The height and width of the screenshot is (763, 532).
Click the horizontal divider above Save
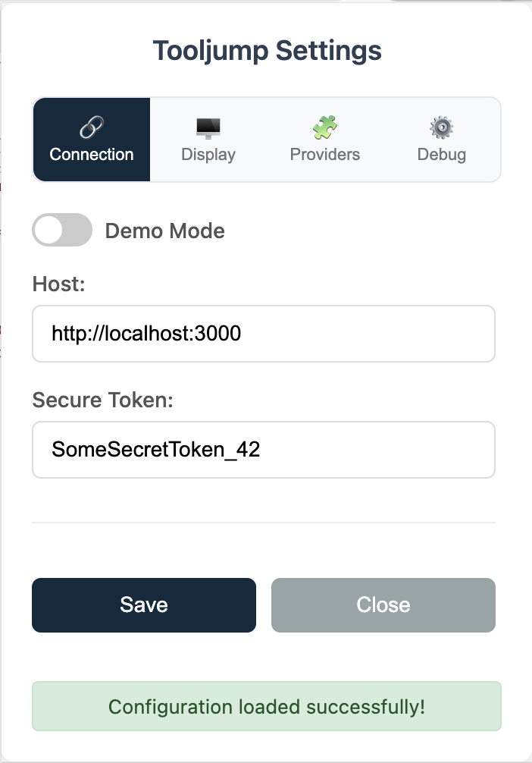[264, 523]
